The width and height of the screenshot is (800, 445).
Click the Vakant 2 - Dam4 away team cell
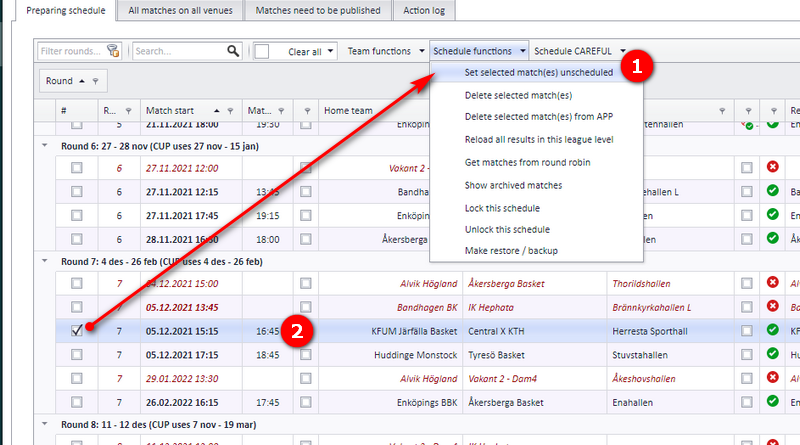point(535,379)
